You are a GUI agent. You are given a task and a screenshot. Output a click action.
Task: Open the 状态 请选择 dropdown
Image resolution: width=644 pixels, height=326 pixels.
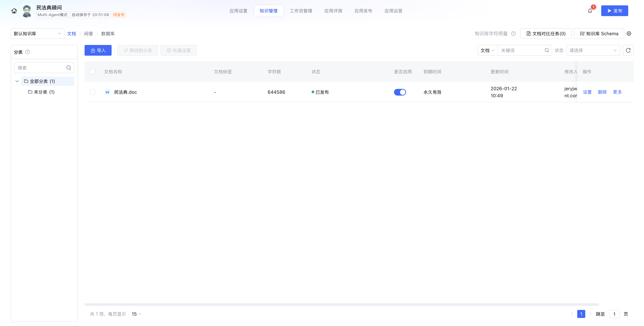pyautogui.click(x=593, y=50)
